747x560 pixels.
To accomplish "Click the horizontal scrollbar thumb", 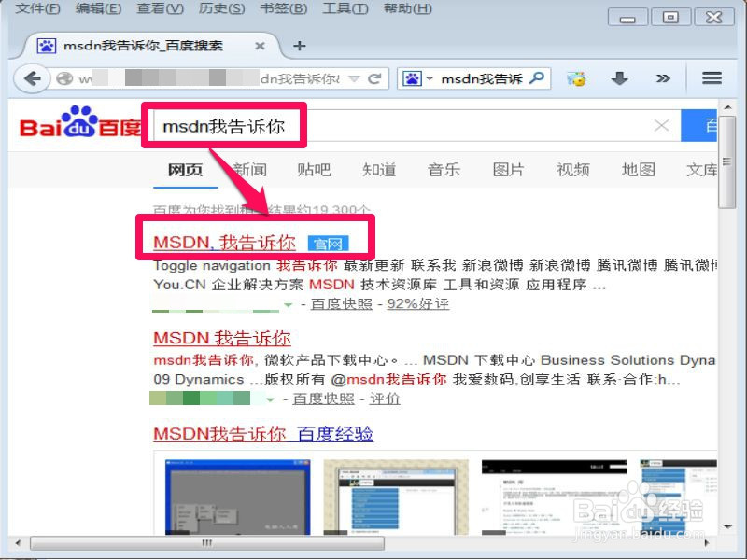I will tap(207, 543).
